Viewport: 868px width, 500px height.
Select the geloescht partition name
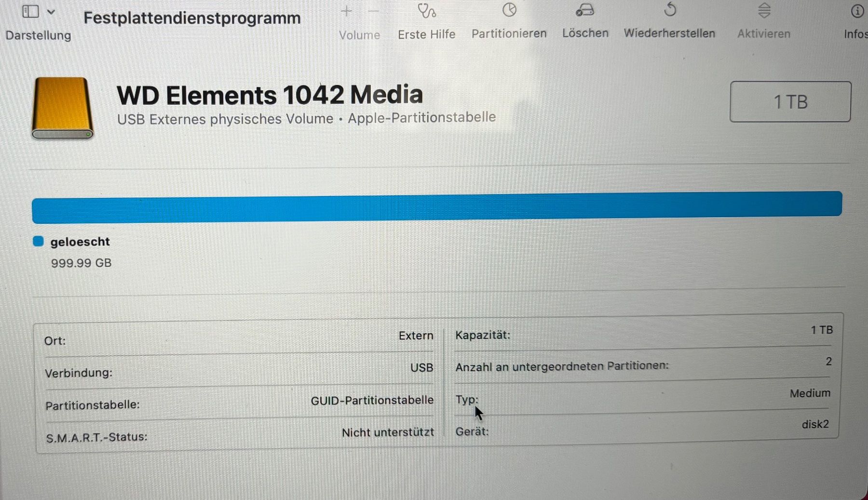click(80, 241)
